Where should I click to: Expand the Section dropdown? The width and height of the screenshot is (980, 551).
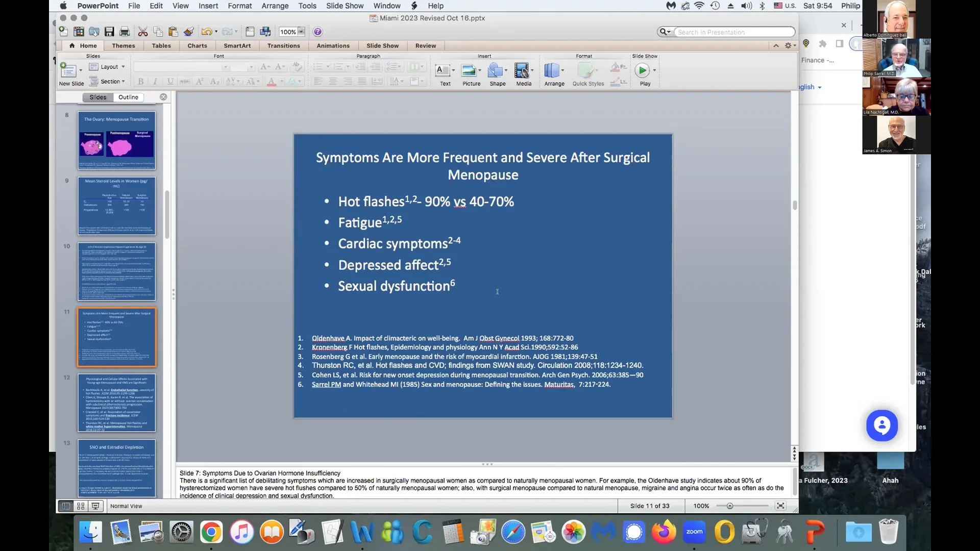(123, 82)
